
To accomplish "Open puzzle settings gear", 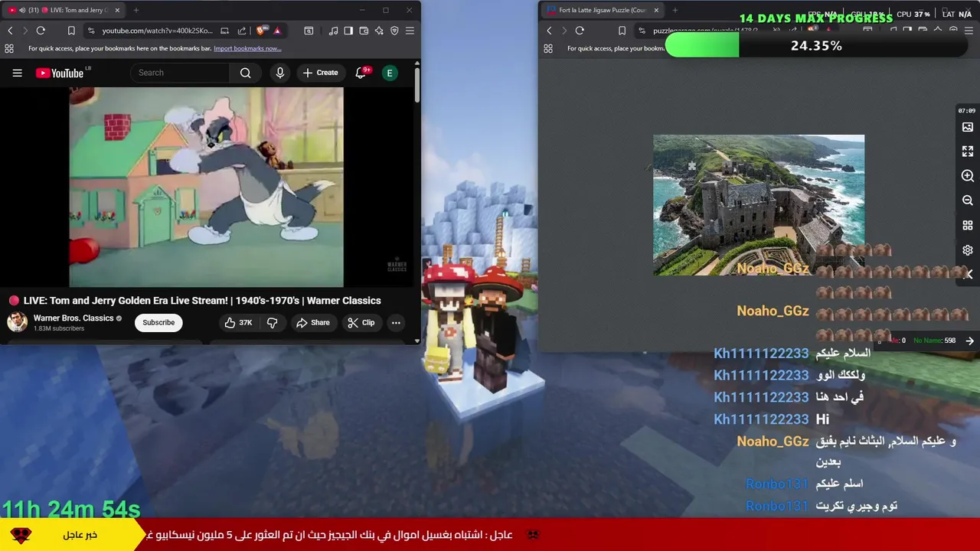I will (x=968, y=250).
